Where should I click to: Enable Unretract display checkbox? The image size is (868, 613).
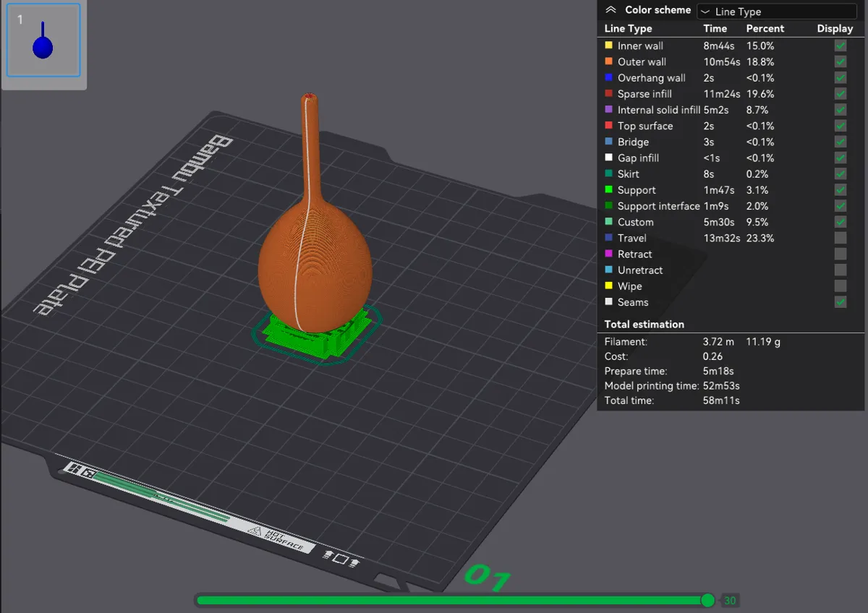point(841,270)
